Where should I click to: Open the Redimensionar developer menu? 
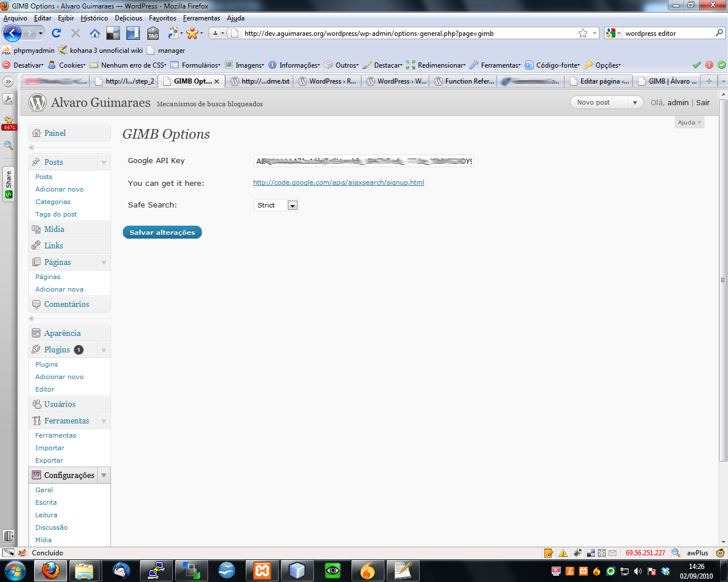[x=436, y=65]
